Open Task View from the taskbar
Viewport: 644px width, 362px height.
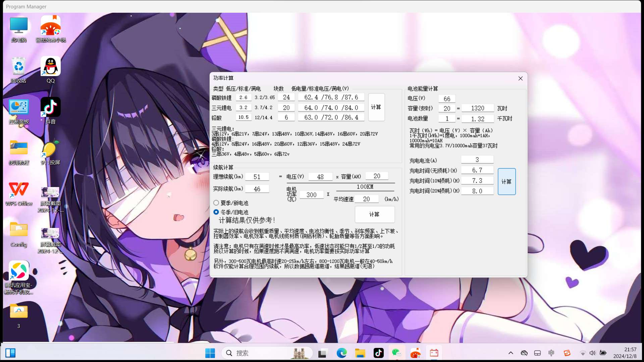tap(322, 353)
